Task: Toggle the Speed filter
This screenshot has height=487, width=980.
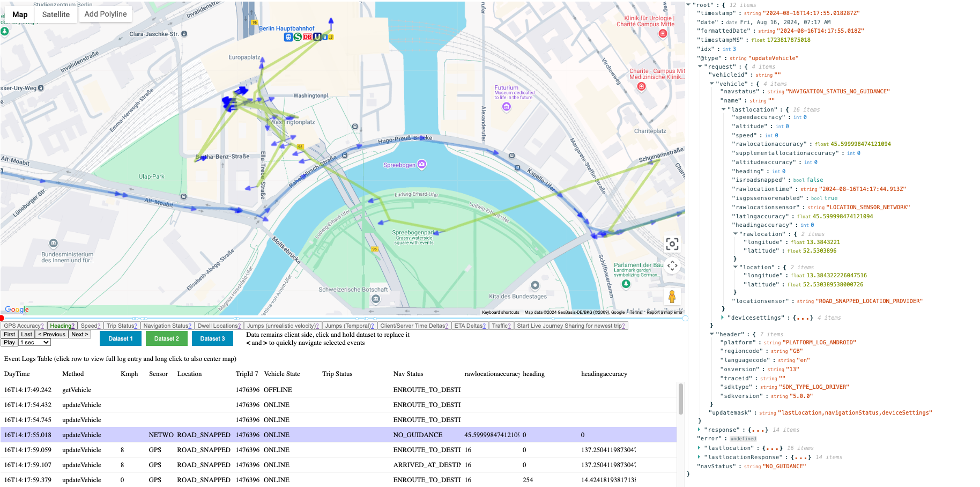Action: click(x=91, y=326)
